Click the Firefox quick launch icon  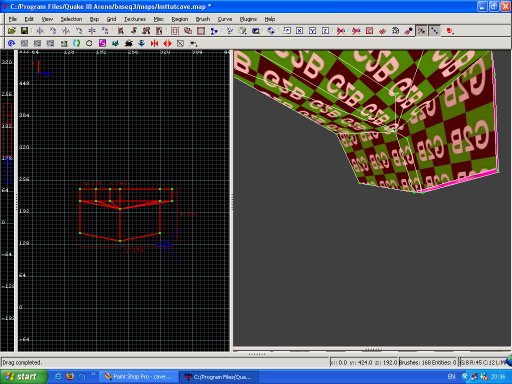[70, 376]
